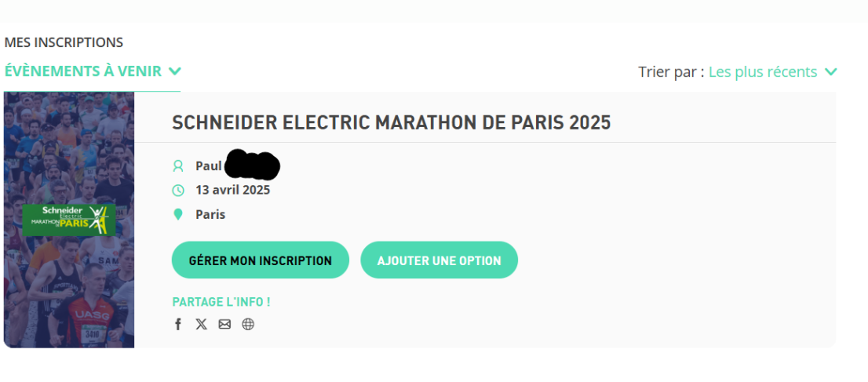Click Ajouter une option button

pyautogui.click(x=439, y=260)
